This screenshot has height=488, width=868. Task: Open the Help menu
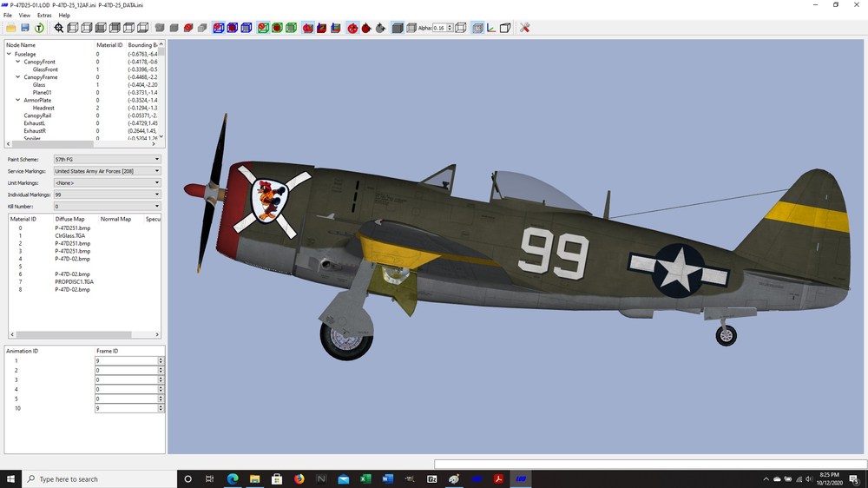point(64,15)
